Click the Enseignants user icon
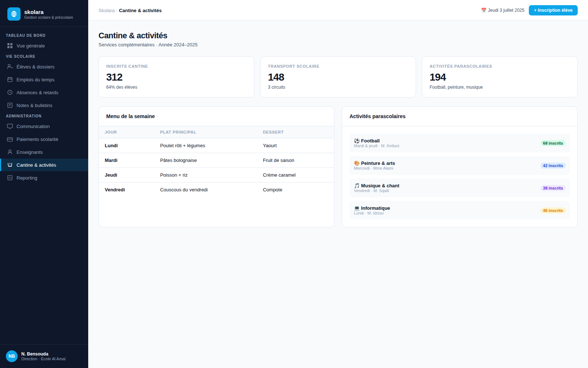Screen dimensions: 588x368 [x=10, y=152]
